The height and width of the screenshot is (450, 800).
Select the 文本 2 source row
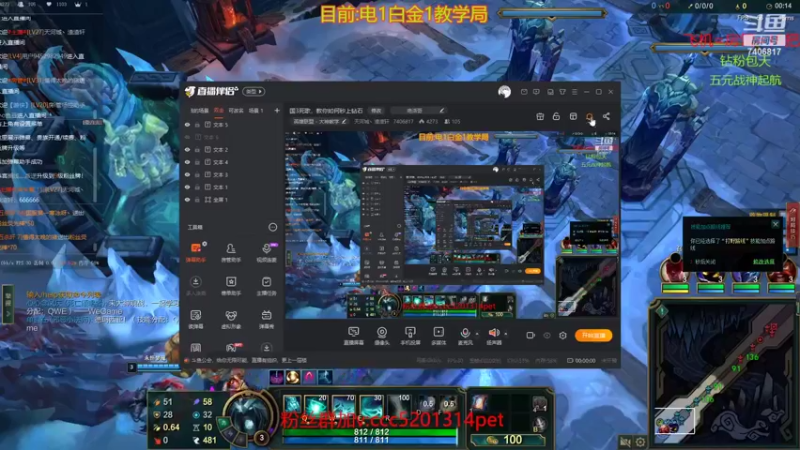pos(231,149)
